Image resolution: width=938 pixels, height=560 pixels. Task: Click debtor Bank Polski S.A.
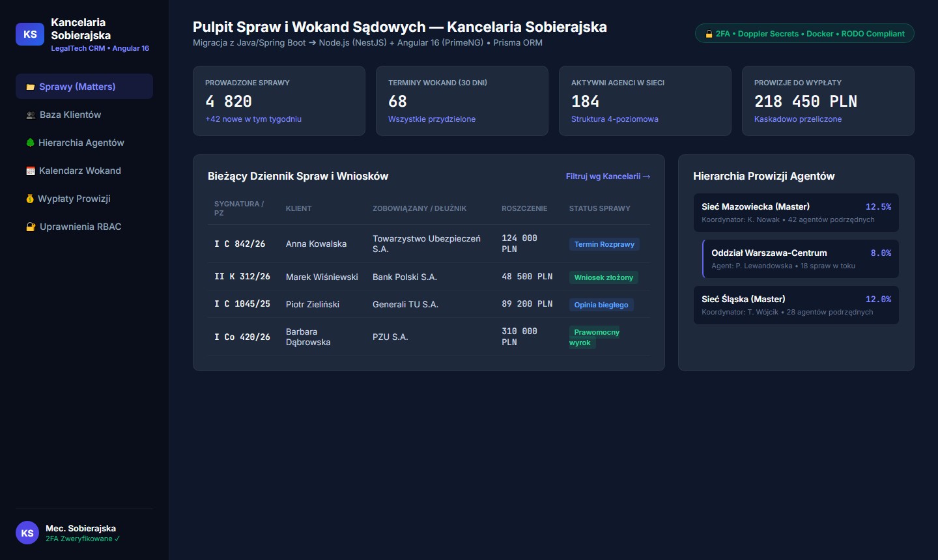(x=405, y=277)
